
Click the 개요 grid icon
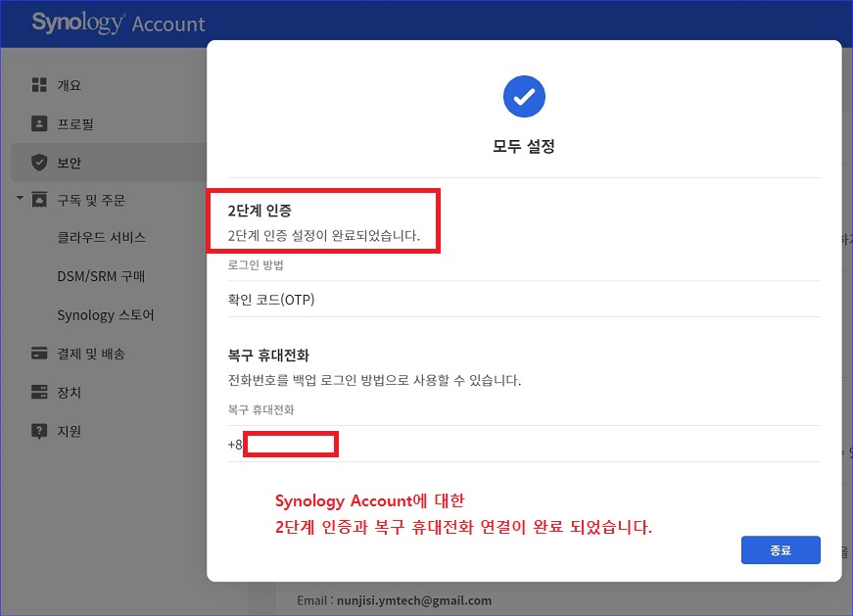39,85
